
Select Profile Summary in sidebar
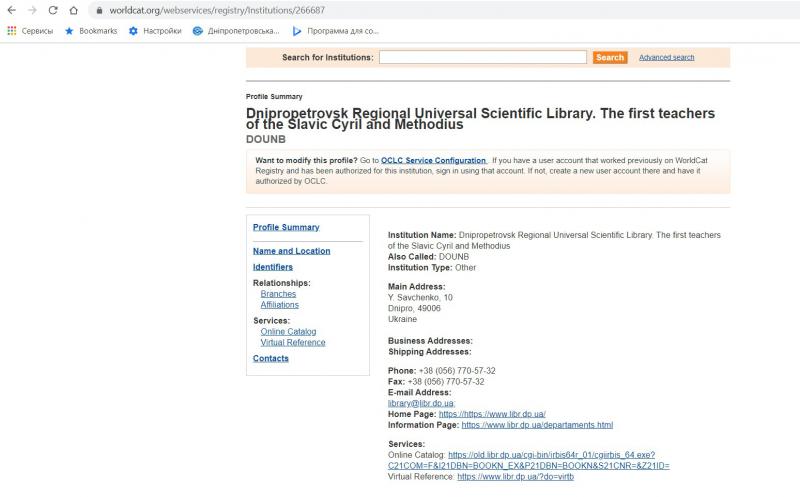tap(286, 227)
